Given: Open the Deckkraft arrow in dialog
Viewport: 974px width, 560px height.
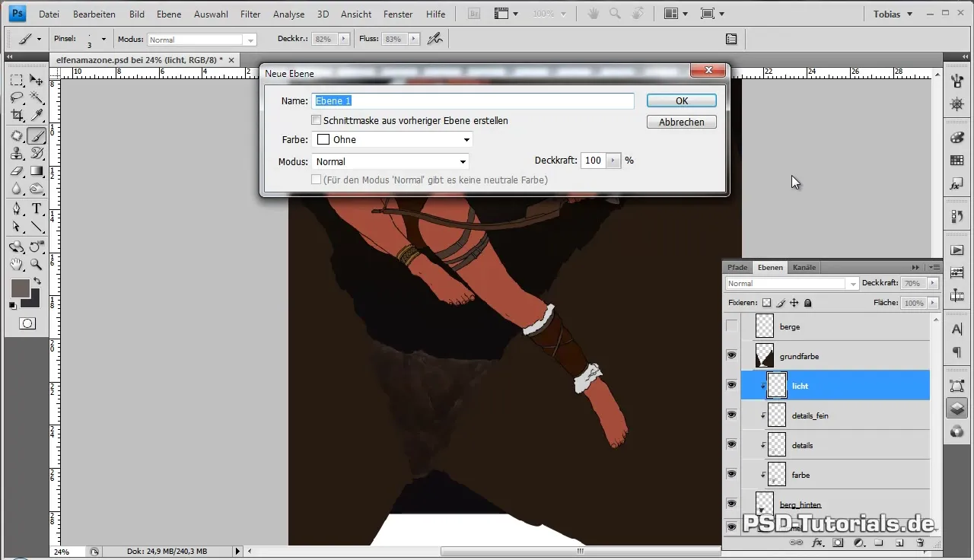Looking at the screenshot, I should [614, 161].
